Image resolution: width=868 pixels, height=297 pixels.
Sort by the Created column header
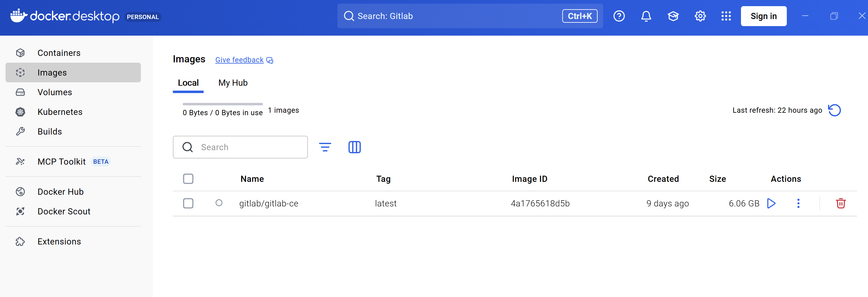coord(663,179)
